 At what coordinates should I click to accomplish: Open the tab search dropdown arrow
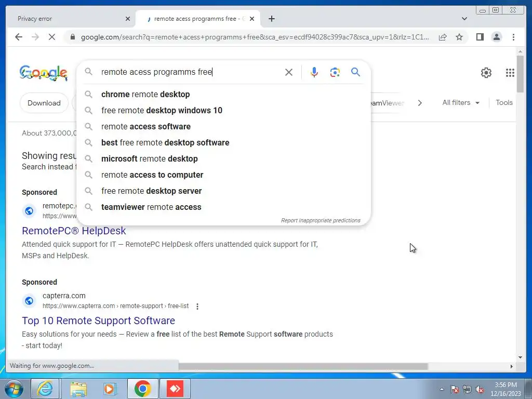(x=464, y=19)
